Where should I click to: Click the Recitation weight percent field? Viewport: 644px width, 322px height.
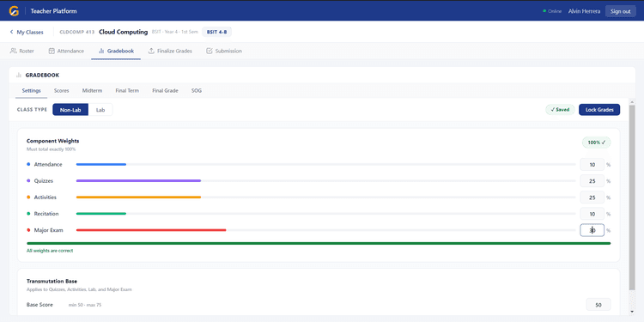[x=592, y=214]
